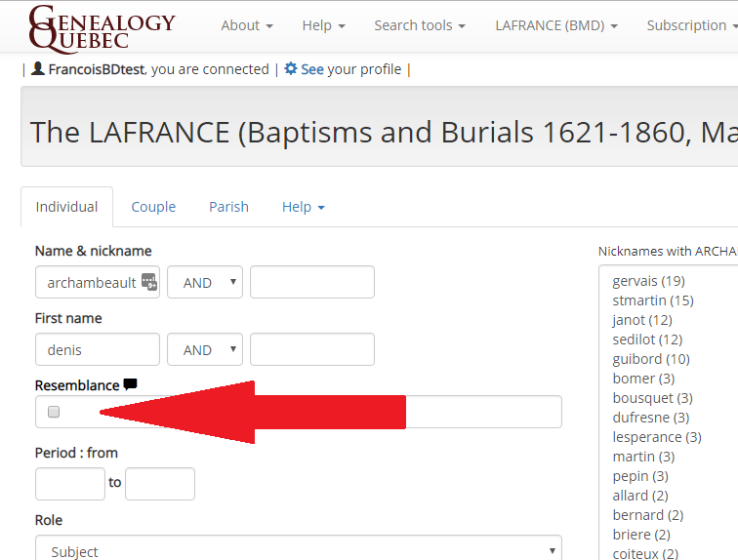This screenshot has width=738, height=560.
Task: Switch to the Parish tab
Action: click(x=228, y=207)
